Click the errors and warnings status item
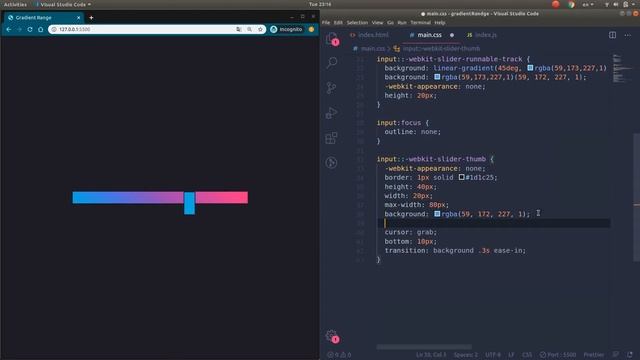640x360 pixels. pos(339,355)
